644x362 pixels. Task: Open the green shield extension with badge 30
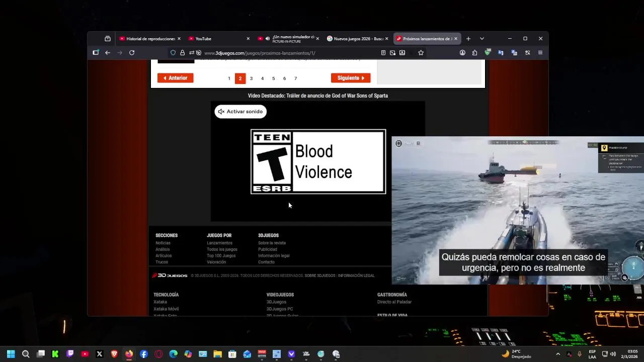point(488,52)
